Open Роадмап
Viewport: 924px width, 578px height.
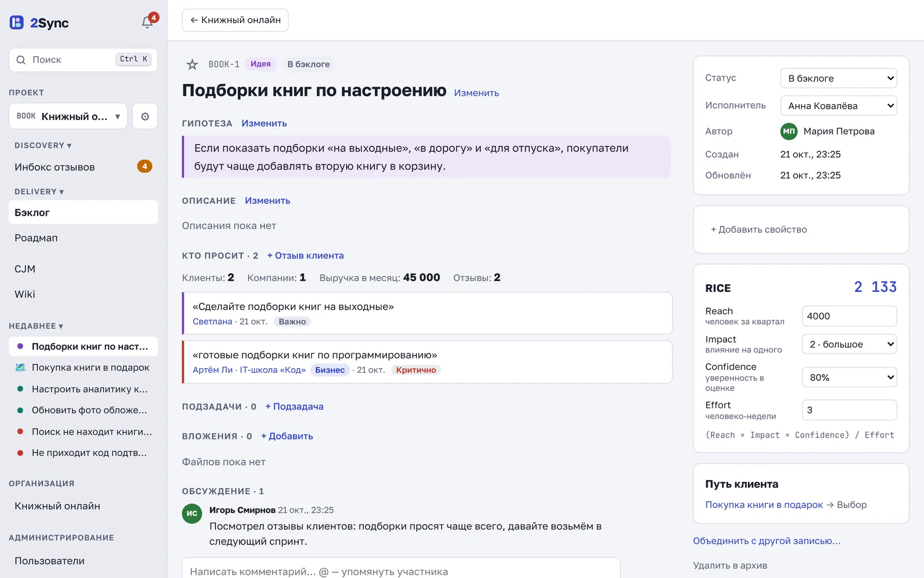click(83, 238)
